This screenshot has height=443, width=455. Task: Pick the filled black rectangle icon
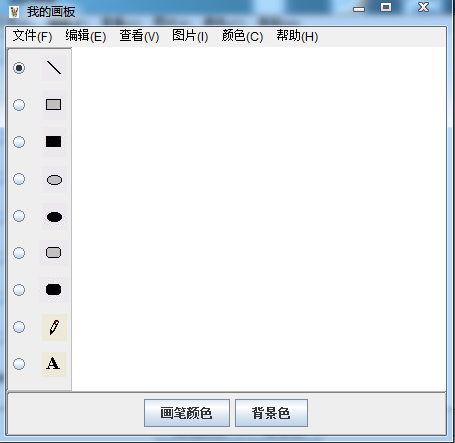(54, 142)
